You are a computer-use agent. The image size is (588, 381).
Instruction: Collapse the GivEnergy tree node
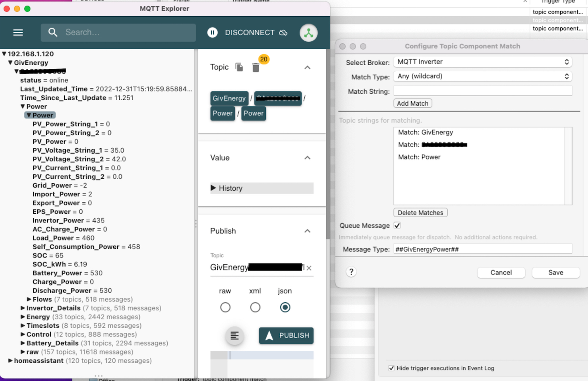(x=10, y=62)
